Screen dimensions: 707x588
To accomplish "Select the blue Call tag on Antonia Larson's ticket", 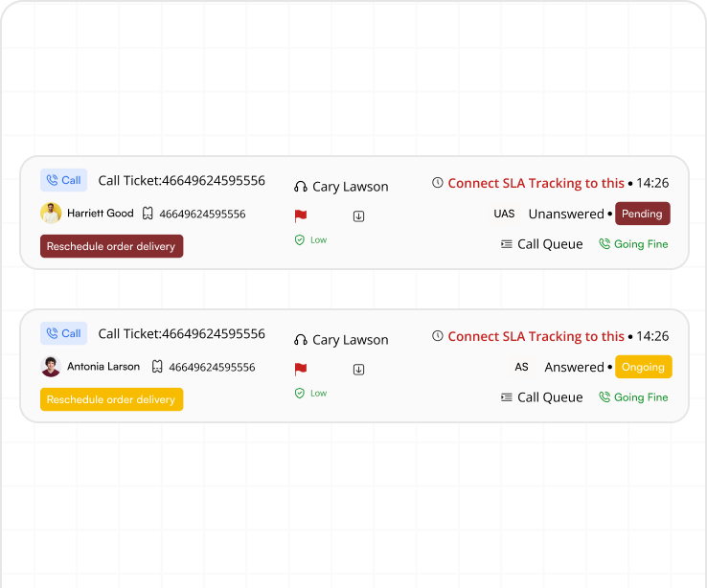I will pos(63,333).
